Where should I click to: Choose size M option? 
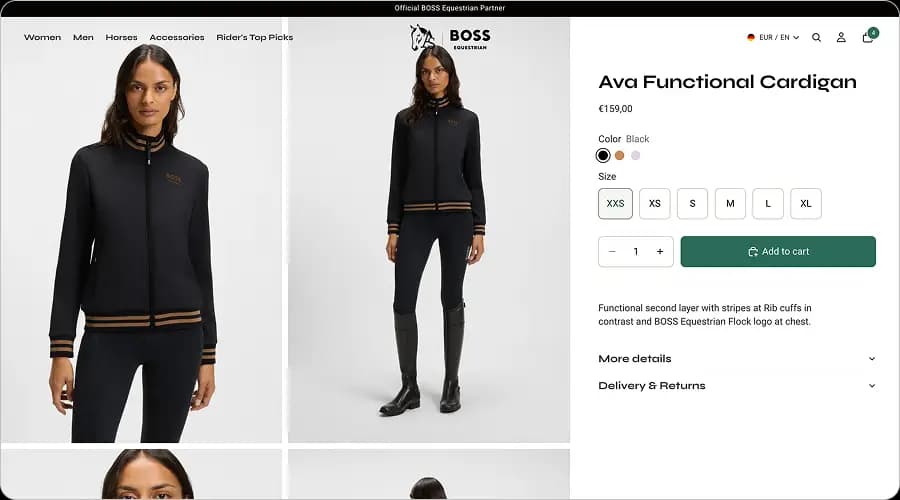point(730,204)
